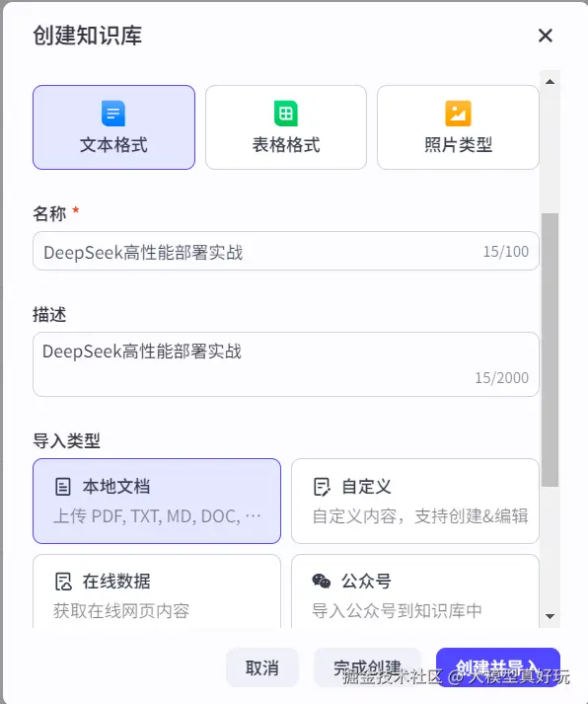588x704 pixels.
Task: Click the 取消 button
Action: click(x=262, y=667)
